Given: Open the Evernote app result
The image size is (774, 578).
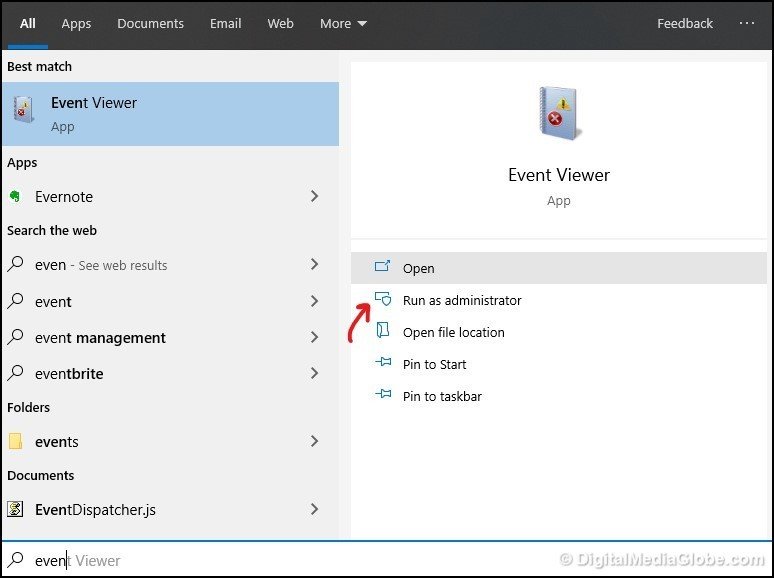Looking at the screenshot, I should (170, 196).
